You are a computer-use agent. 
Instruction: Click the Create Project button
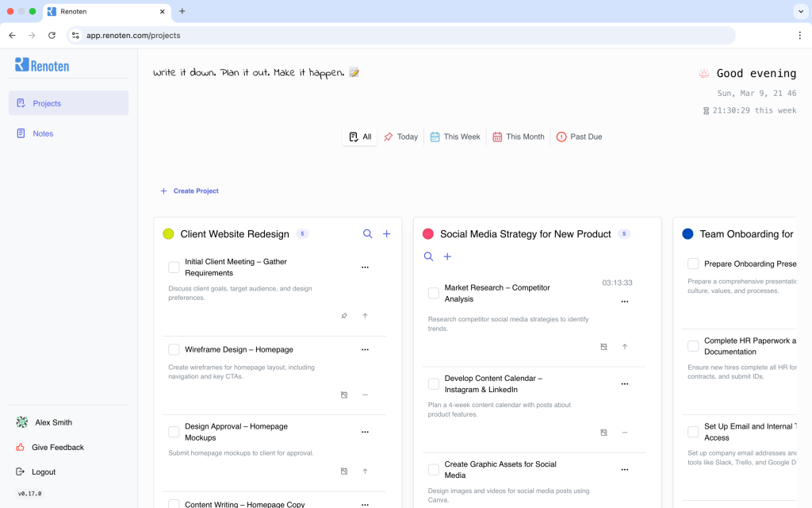pos(190,191)
